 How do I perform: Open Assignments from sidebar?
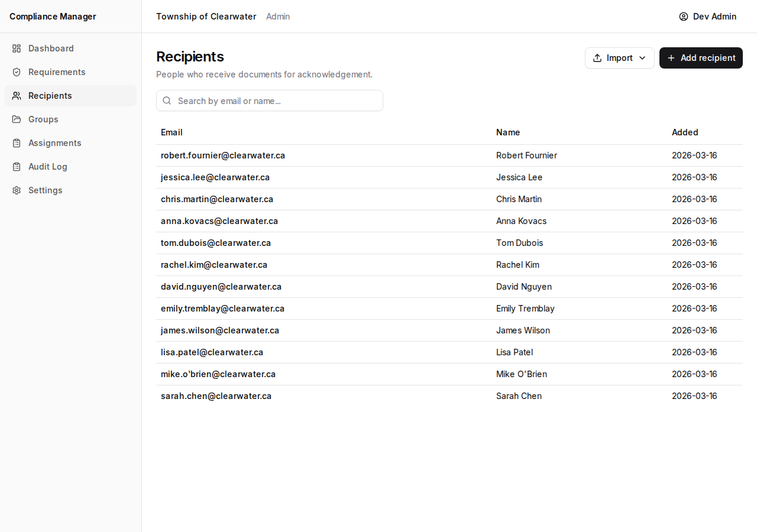click(x=70, y=143)
